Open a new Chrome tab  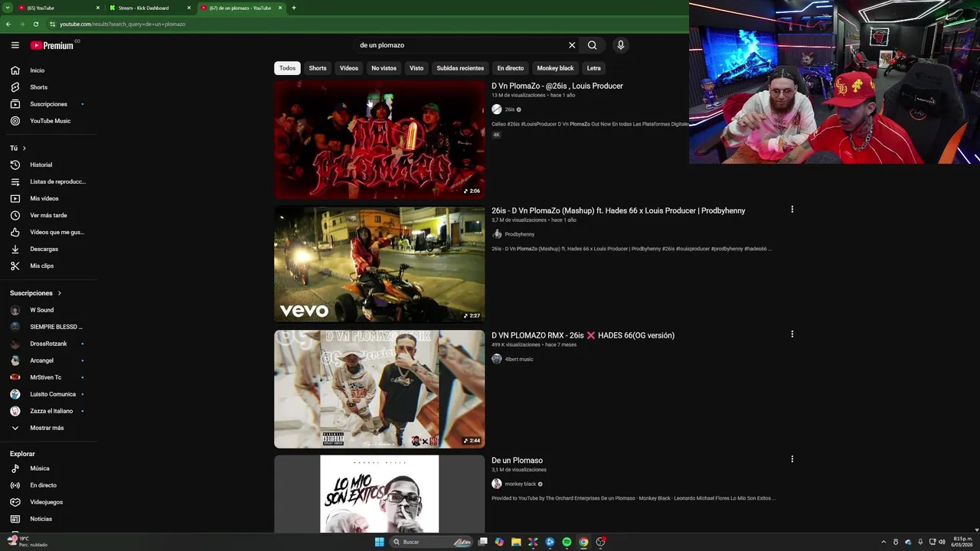(x=294, y=8)
